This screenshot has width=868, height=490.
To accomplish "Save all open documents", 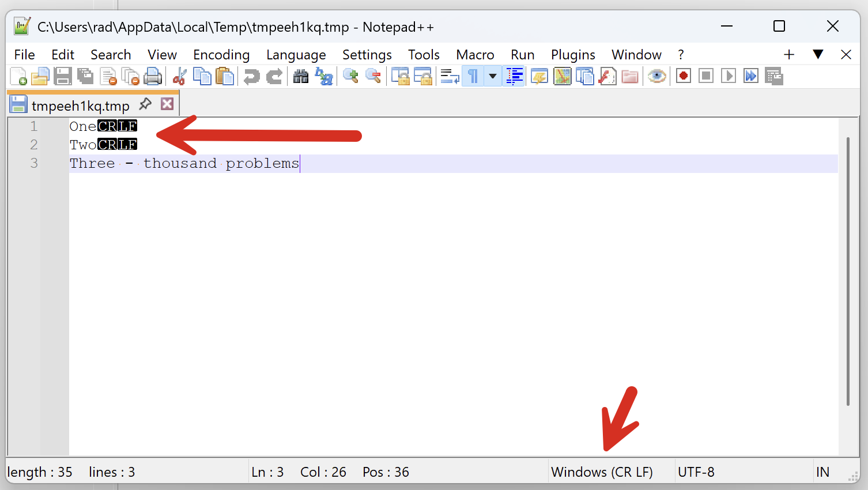I will click(85, 76).
